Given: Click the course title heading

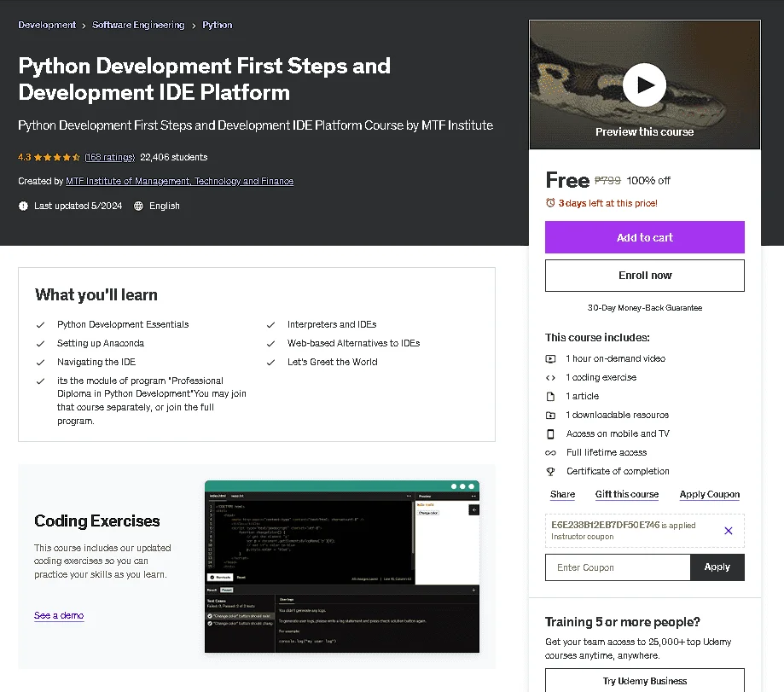Looking at the screenshot, I should pos(204,79).
